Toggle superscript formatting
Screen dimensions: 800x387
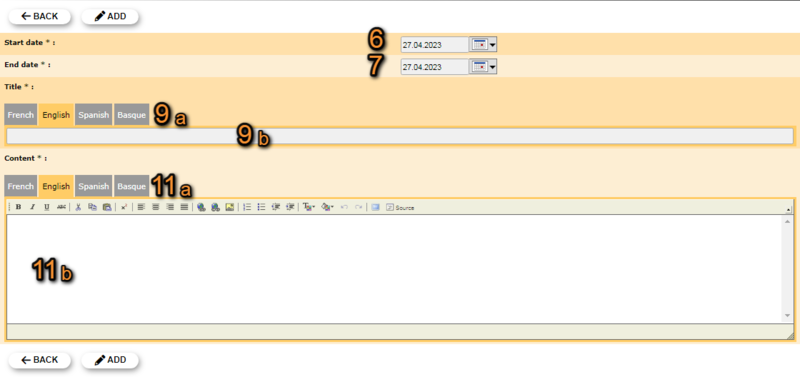124,207
